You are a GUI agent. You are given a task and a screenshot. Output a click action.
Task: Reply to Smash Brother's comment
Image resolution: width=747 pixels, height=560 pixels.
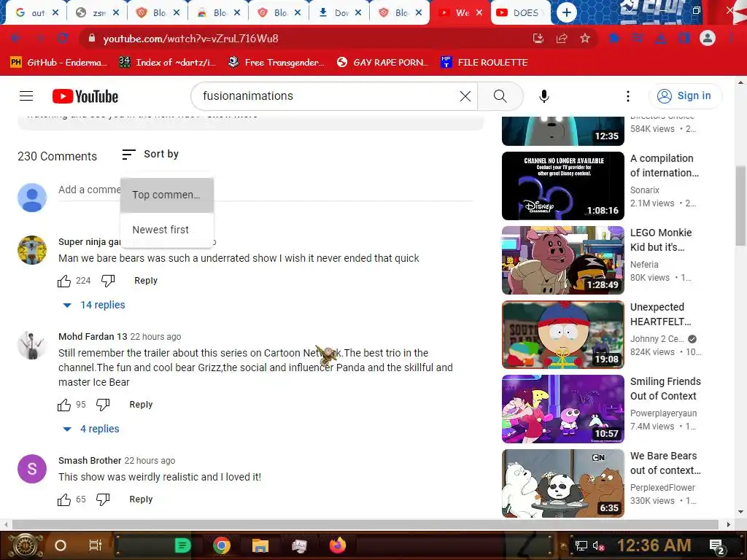141,499
